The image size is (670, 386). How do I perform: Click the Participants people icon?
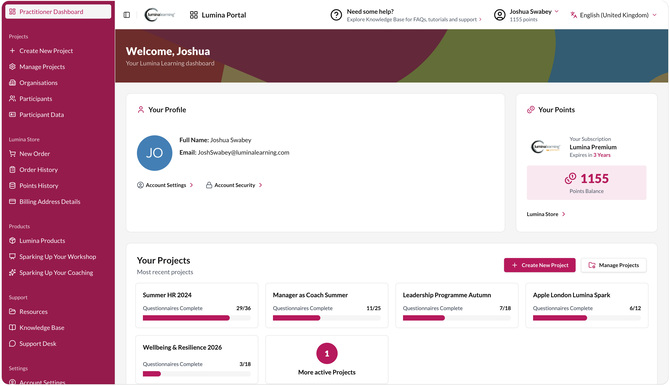(12, 99)
